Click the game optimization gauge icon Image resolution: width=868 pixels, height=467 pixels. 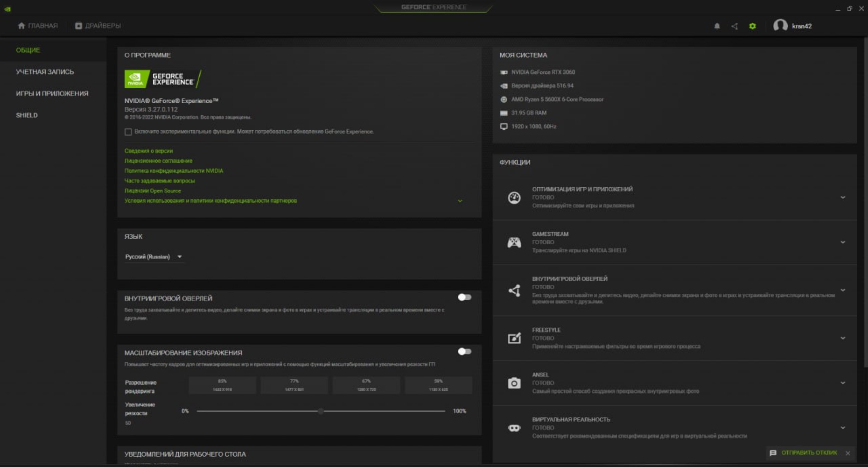[514, 198]
